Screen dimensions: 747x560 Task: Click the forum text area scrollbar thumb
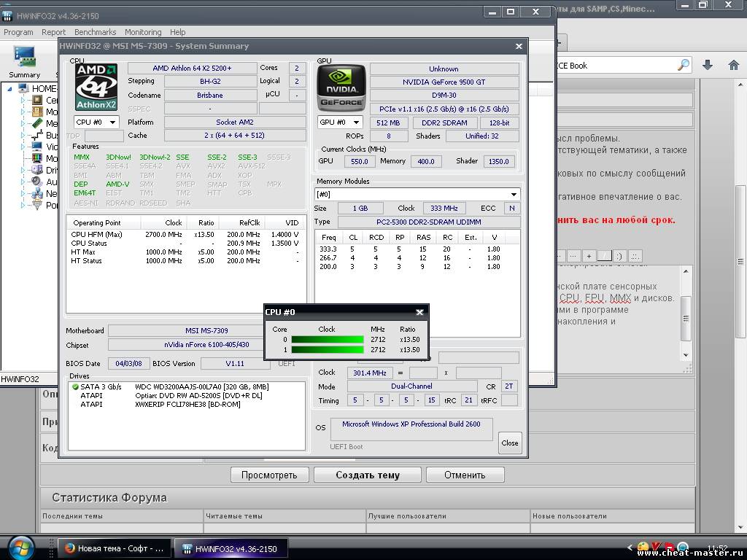[686, 318]
